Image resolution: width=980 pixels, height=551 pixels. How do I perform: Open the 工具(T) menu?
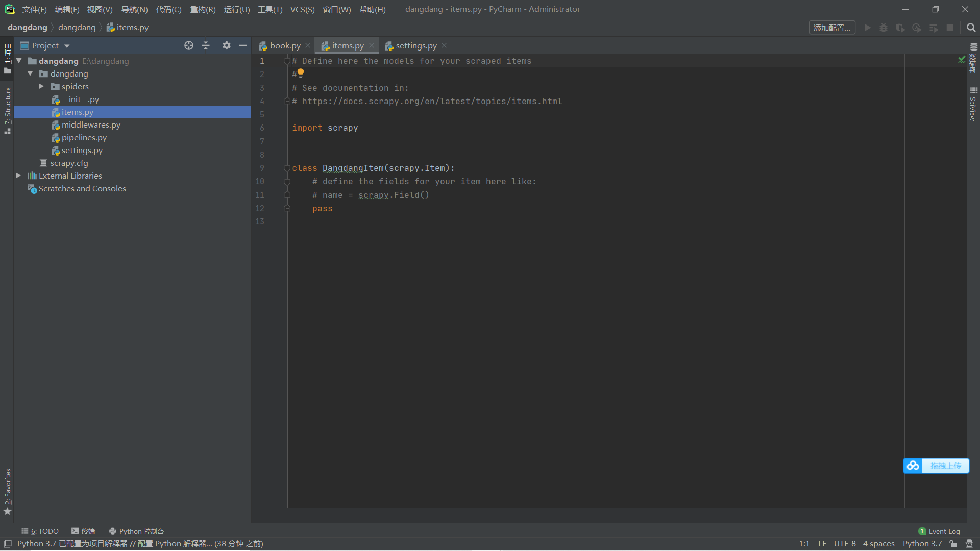click(x=269, y=9)
